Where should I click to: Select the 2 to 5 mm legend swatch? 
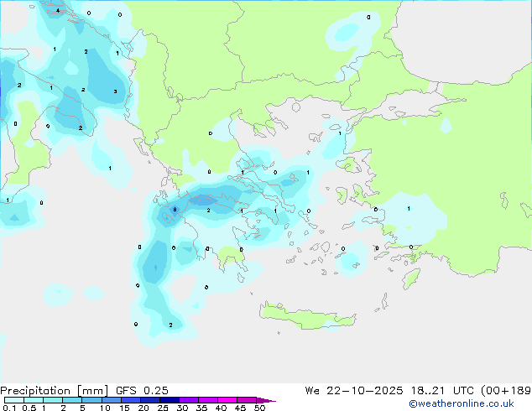coord(72,400)
